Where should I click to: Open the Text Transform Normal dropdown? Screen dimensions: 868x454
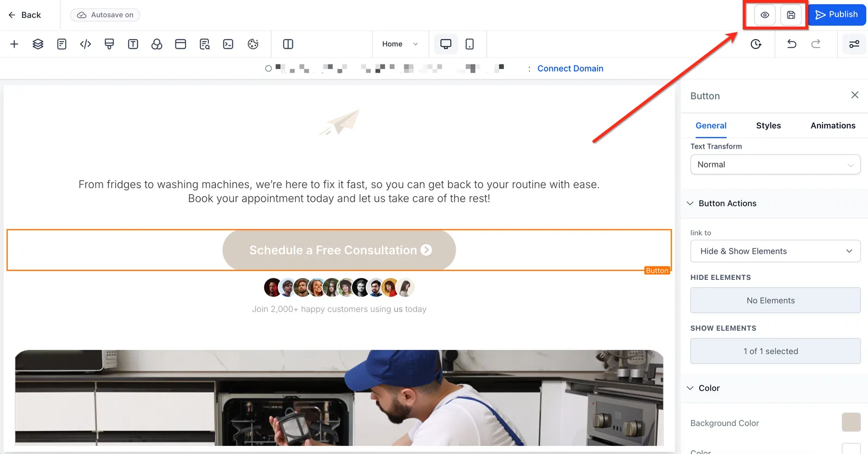(x=775, y=164)
